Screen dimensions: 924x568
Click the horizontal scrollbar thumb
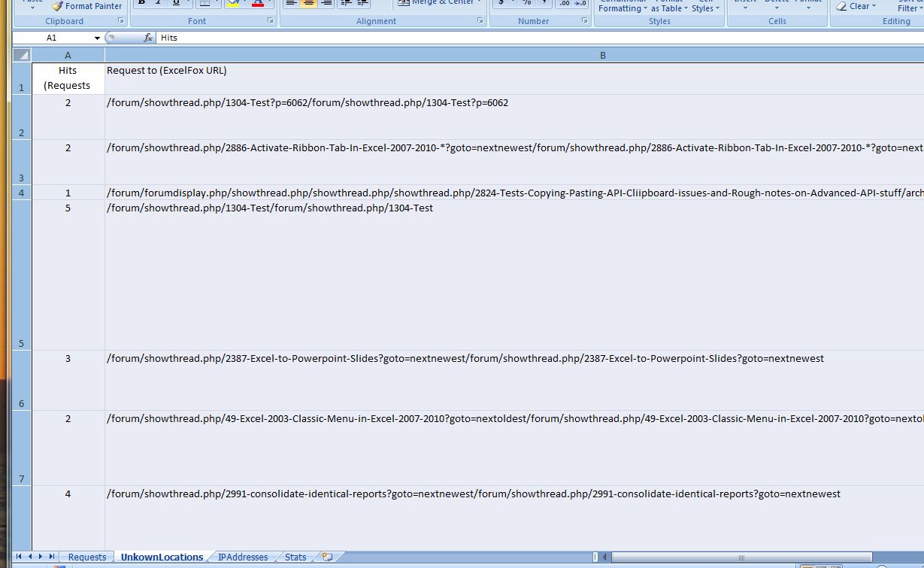pos(742,557)
